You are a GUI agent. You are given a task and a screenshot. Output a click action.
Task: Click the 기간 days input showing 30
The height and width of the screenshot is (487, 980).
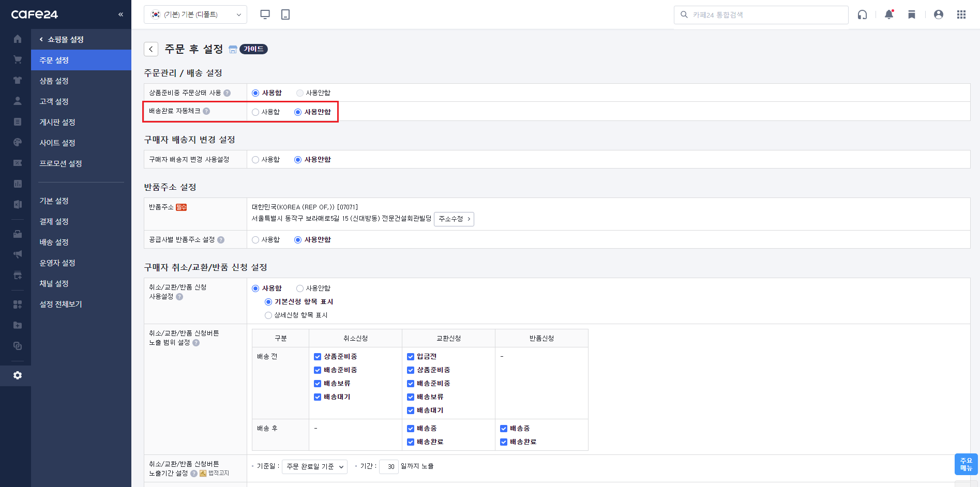(389, 467)
